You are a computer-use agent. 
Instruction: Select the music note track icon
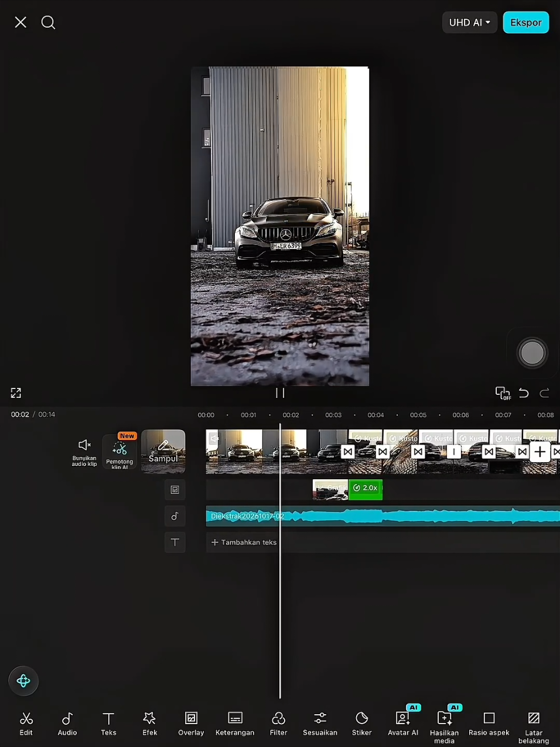pyautogui.click(x=175, y=516)
